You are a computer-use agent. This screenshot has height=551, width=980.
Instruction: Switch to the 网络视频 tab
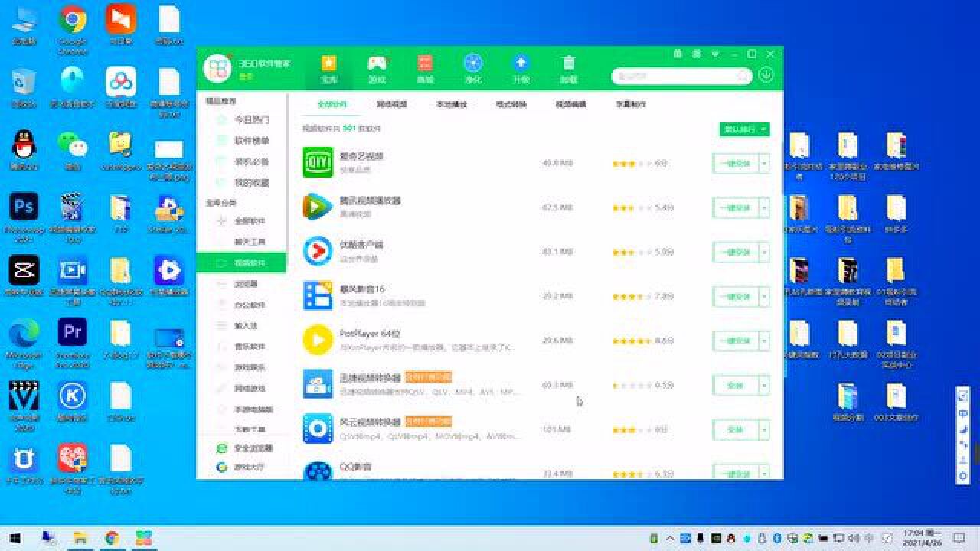tap(391, 104)
